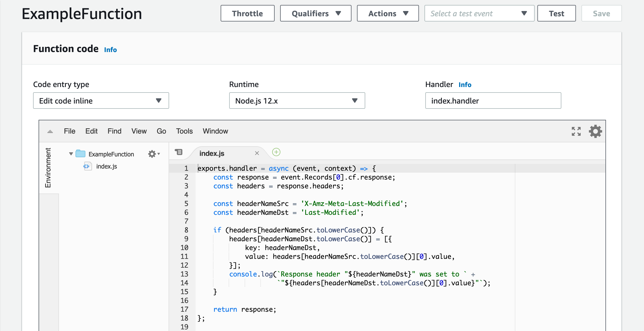Open Code entry type dropdown

pyautogui.click(x=101, y=101)
